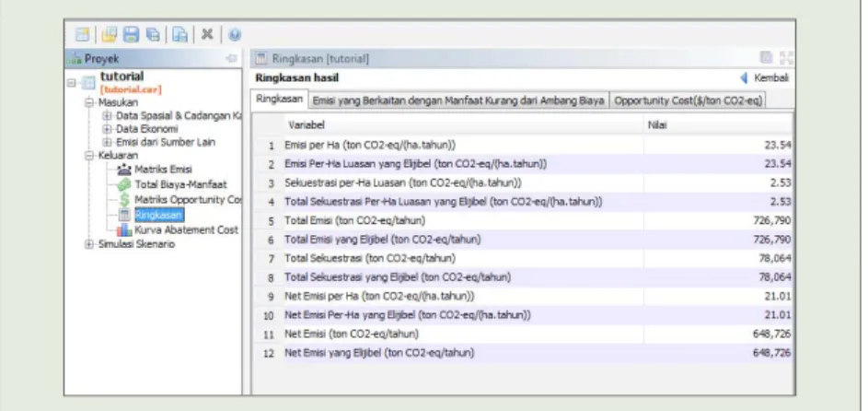Screen dimensions: 868x411
Task: Select the 'Emisi per Ha' row text
Action: (x=370, y=146)
